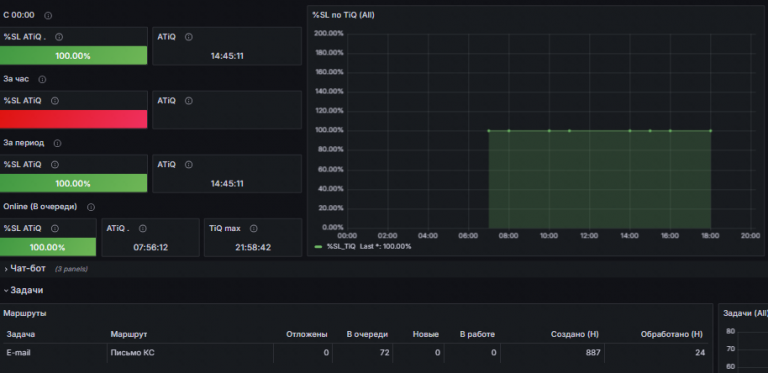This screenshot has width=768, height=373.
Task: Expand the Чат-бот collapsed row
Action: [x=28, y=269]
